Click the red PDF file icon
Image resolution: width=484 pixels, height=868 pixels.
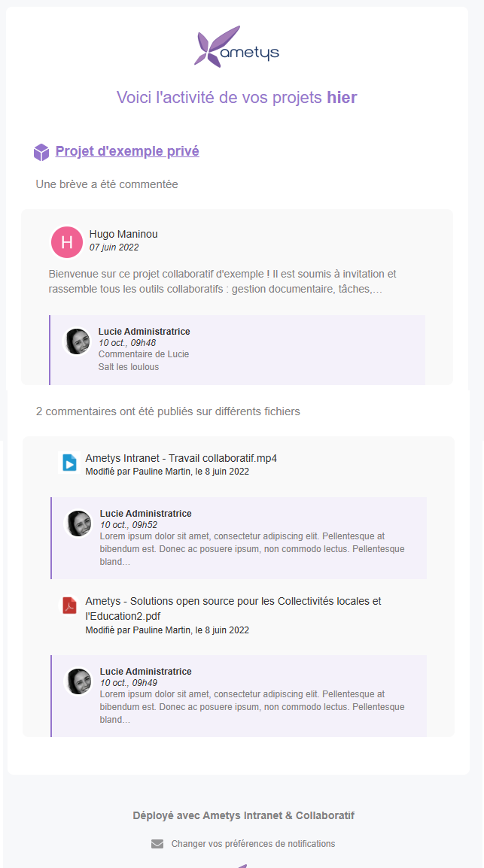(69, 605)
